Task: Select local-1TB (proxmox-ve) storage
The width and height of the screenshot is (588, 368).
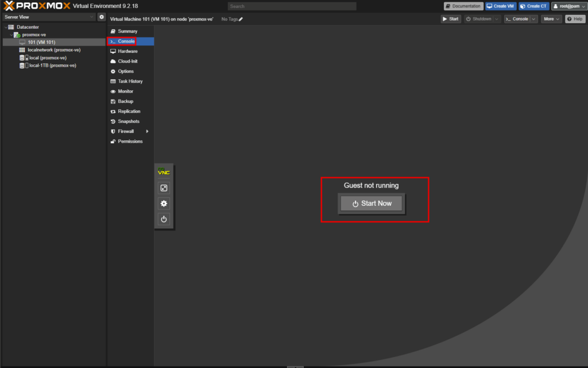Action: (x=54, y=66)
